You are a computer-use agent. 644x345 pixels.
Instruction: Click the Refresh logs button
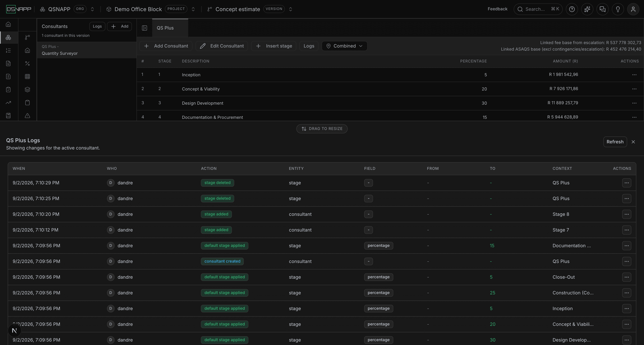[615, 142]
